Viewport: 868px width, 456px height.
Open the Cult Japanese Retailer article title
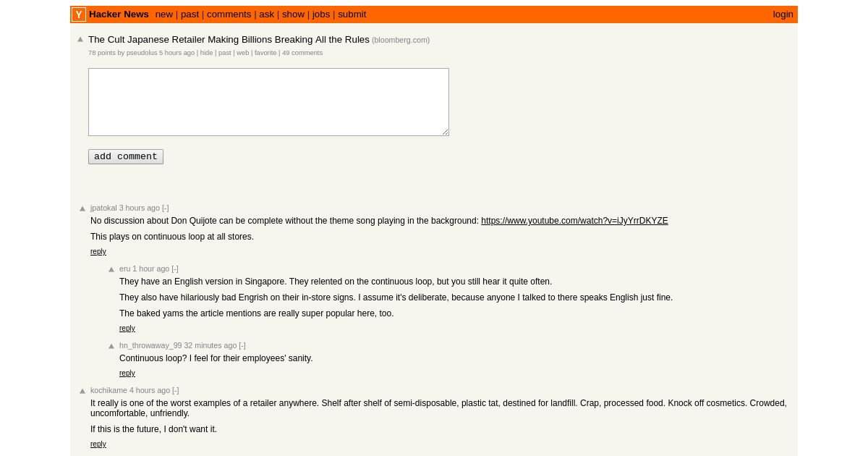tap(229, 40)
